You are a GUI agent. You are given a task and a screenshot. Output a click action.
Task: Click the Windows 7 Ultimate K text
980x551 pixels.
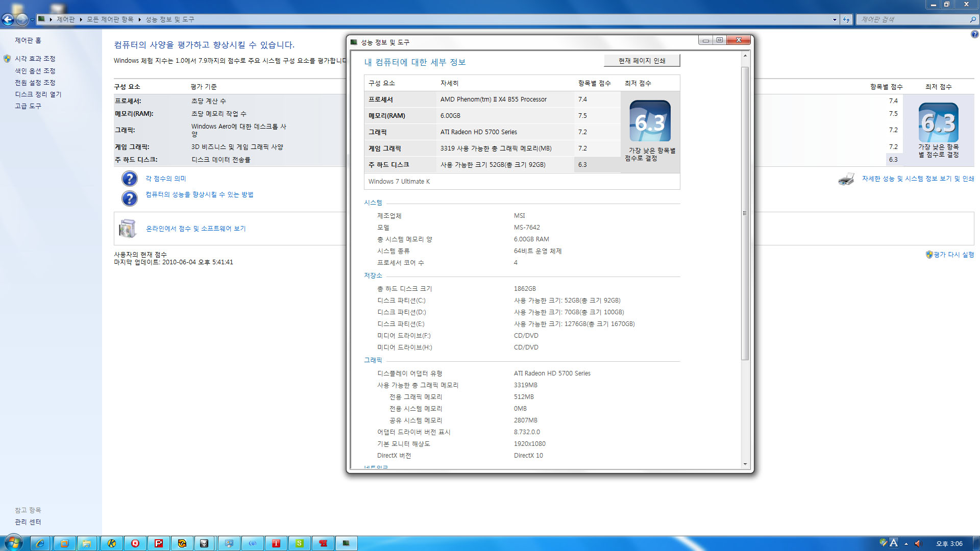[399, 182]
